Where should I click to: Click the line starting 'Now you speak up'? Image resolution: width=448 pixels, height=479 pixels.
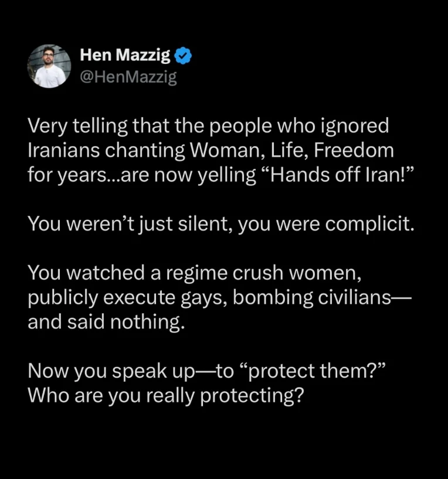[207, 371]
